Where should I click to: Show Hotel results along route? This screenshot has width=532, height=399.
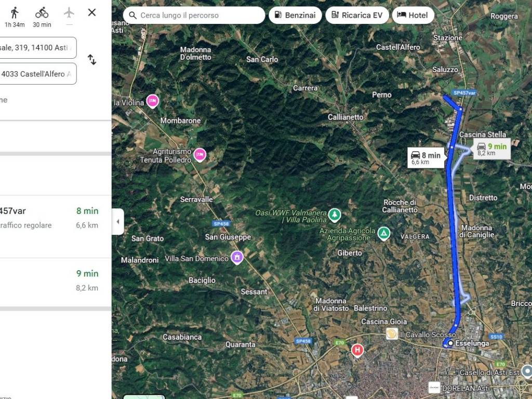pyautogui.click(x=413, y=15)
